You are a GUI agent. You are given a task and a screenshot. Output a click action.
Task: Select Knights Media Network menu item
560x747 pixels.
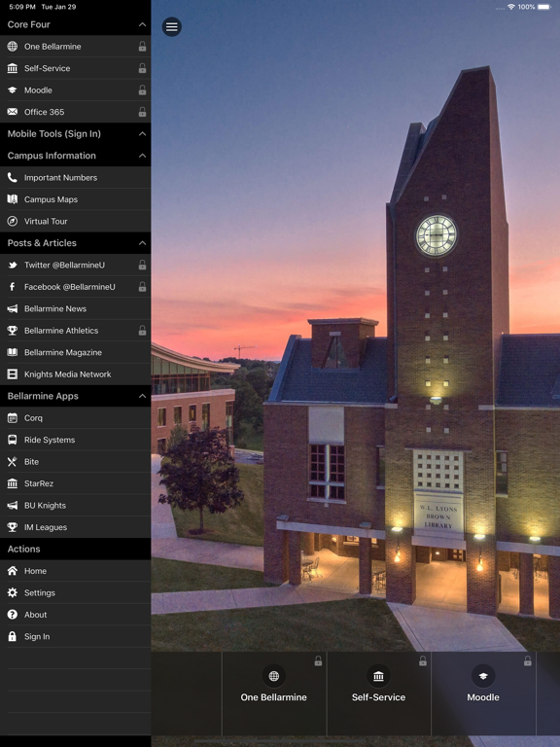(75, 374)
